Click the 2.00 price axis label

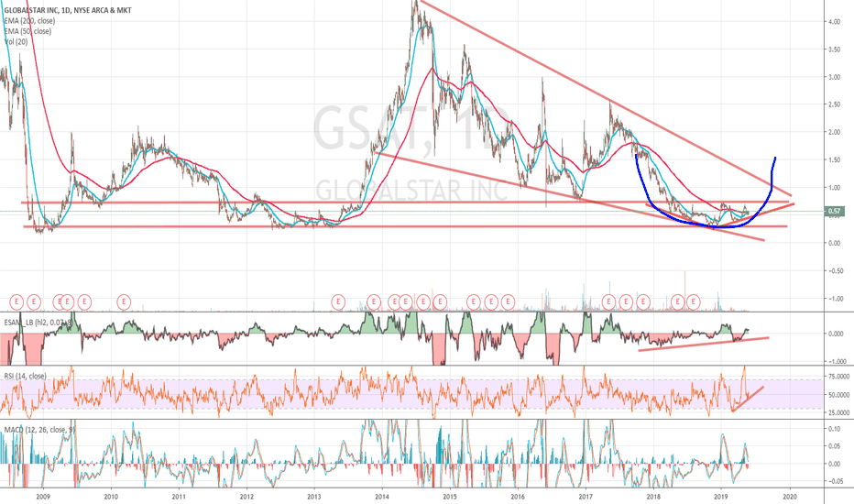click(834, 132)
